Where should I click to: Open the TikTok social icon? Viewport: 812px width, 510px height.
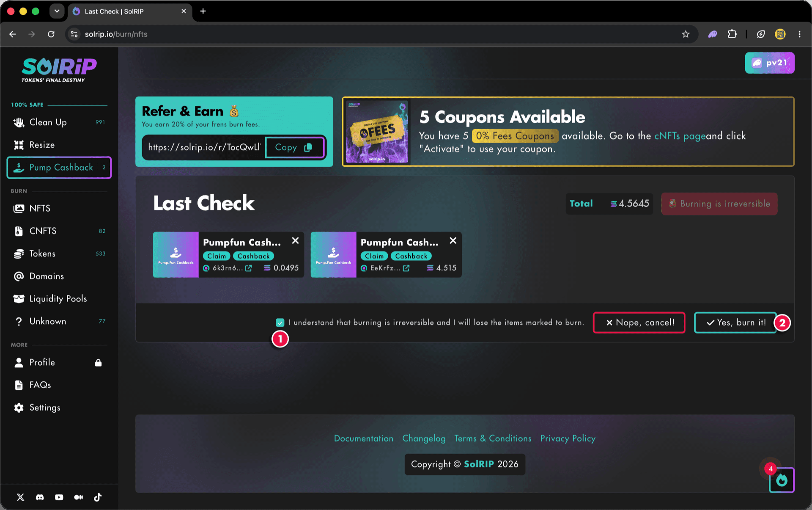(x=98, y=497)
